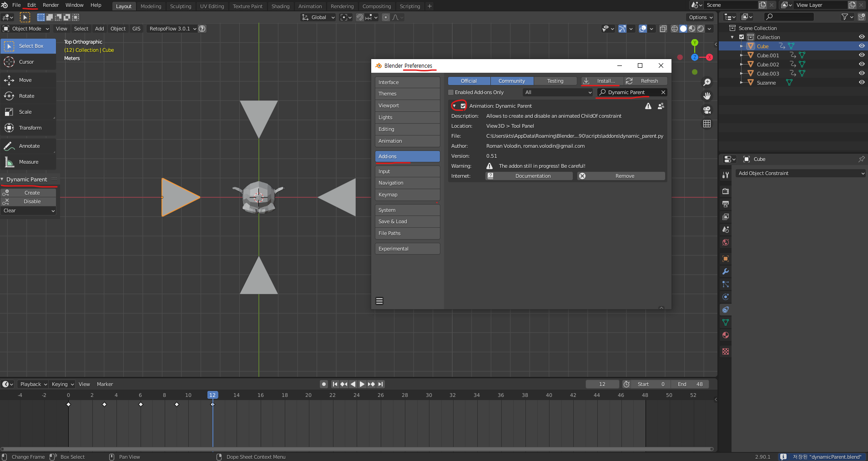Viewport: 868px width, 461px height.
Task: Choose the Measure tool
Action: click(28, 162)
